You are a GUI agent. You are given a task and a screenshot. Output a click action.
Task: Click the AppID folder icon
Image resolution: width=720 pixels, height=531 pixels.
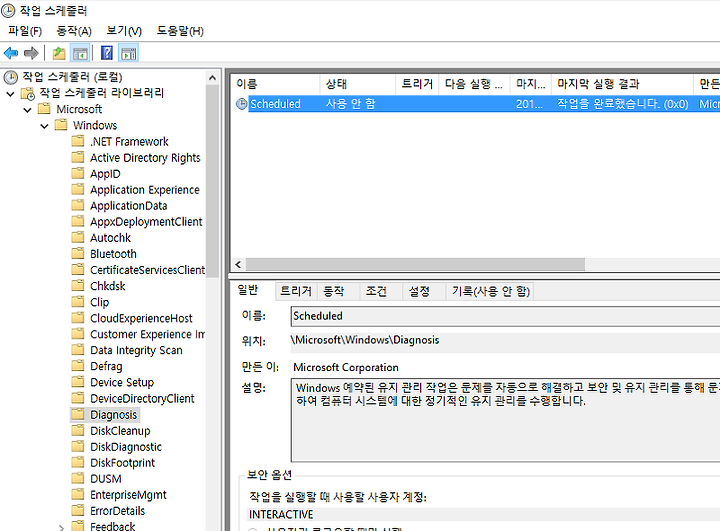78,173
